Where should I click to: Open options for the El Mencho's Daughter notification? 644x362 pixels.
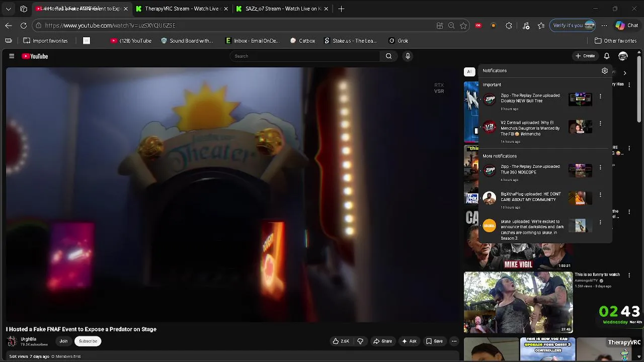(600, 123)
